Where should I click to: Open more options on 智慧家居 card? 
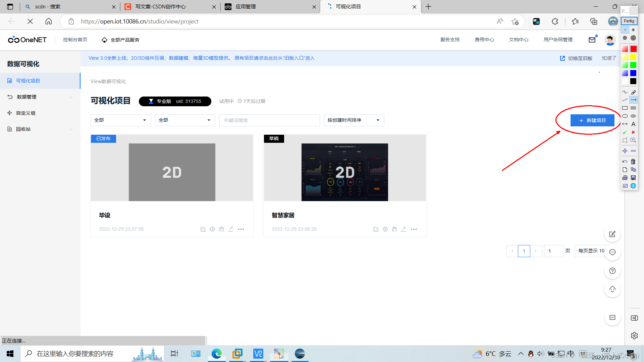[414, 229]
